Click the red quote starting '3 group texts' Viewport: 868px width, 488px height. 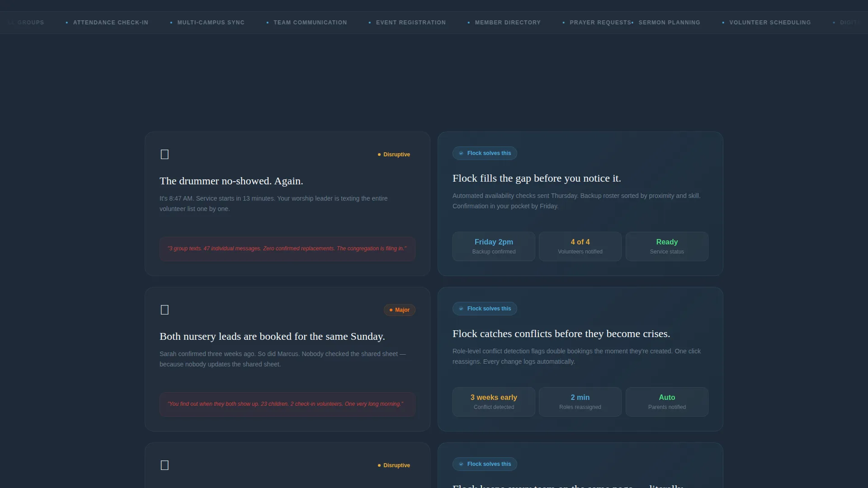tap(288, 249)
